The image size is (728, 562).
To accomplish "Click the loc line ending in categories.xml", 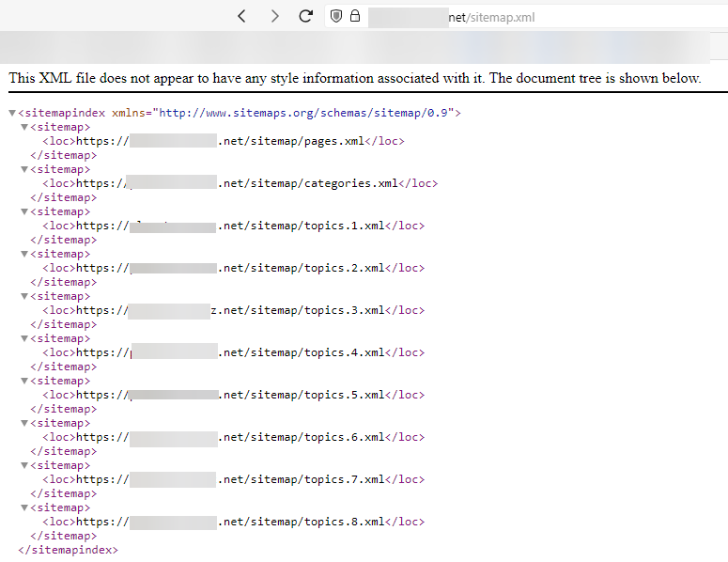I will click(x=240, y=183).
